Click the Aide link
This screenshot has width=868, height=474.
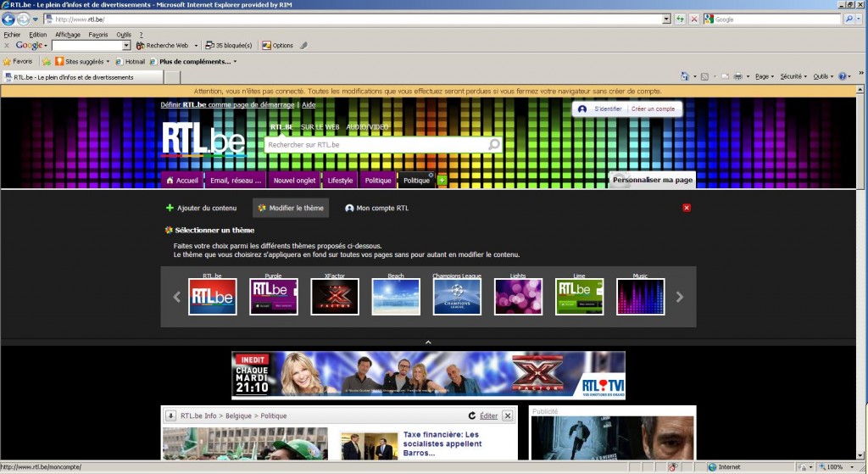coord(309,104)
